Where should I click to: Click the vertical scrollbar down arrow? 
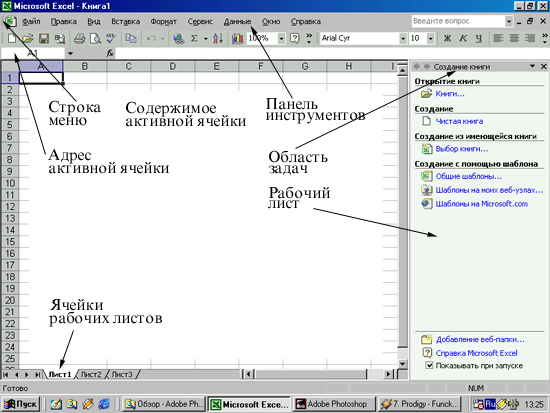point(403,364)
